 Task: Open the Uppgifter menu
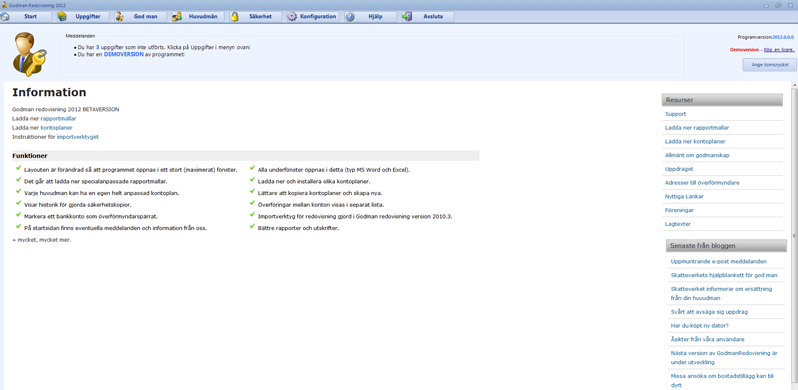click(x=83, y=16)
